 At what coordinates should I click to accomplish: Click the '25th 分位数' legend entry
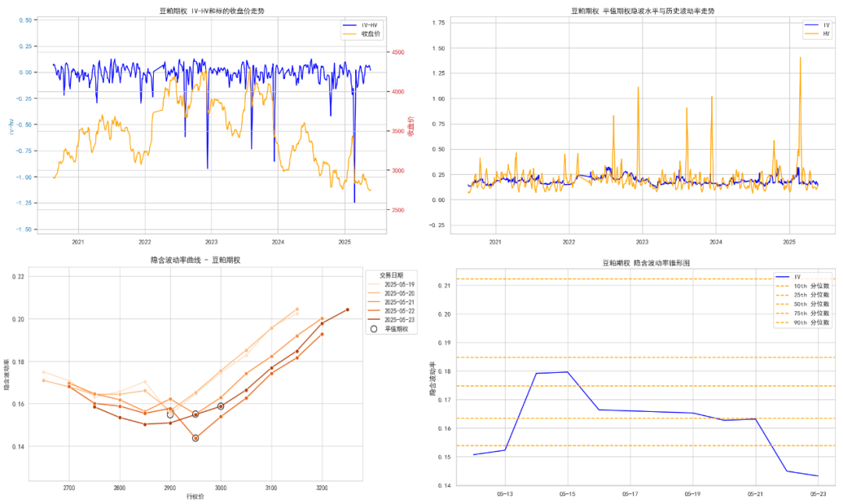tap(802, 295)
